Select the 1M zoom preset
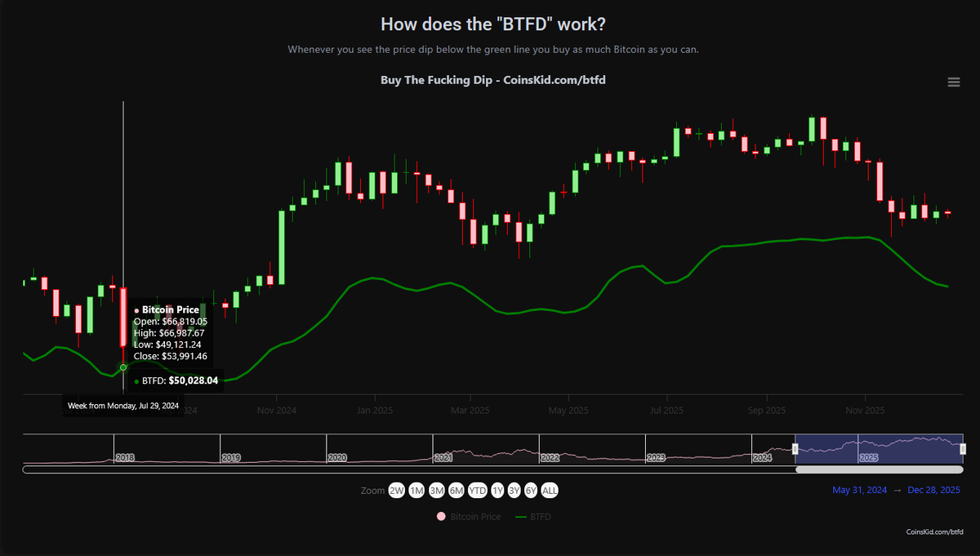 pos(416,491)
